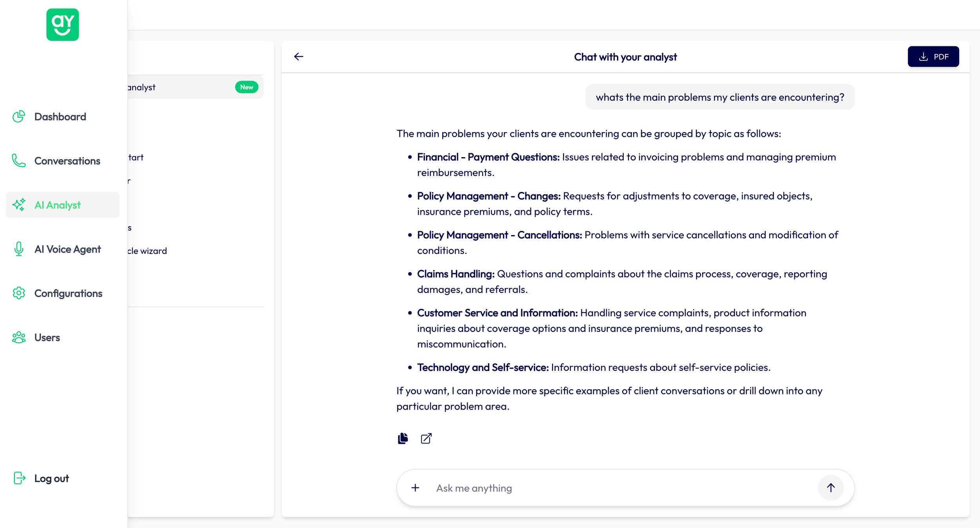Open the AI Voice Agent microphone icon
The width and height of the screenshot is (980, 528).
point(18,249)
